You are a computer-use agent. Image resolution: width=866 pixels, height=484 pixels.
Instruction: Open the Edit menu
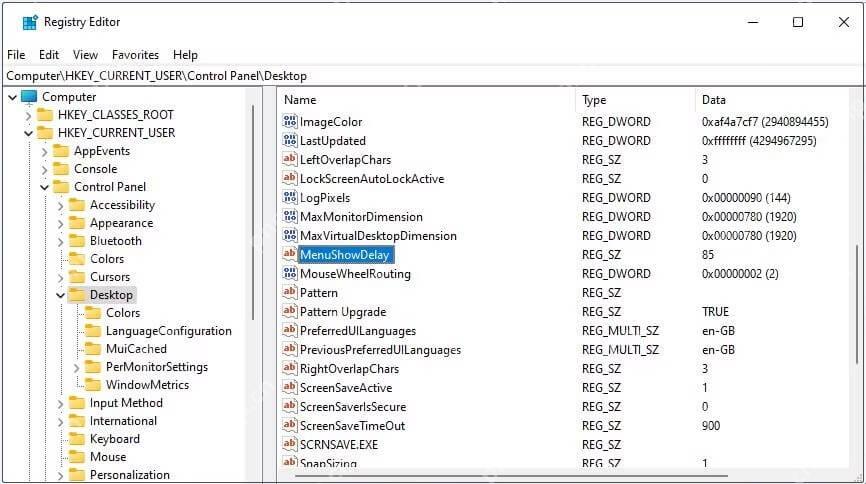[49, 55]
